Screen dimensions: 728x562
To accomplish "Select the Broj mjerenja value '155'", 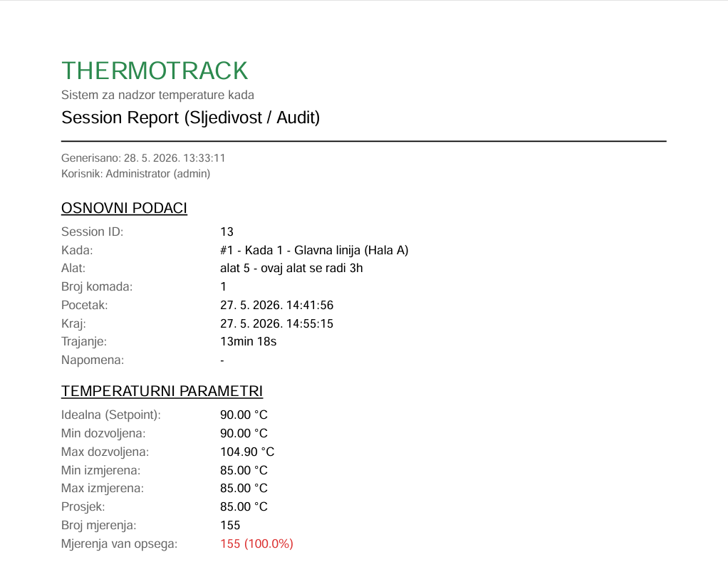I will tap(230, 526).
